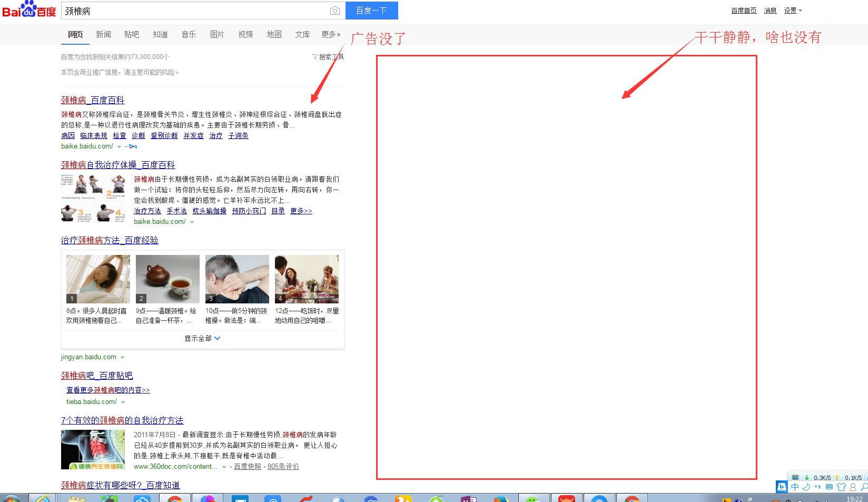Image resolution: width=868 pixels, height=502 pixels.
Task: Click the neck exercise illustration thumbnail
Action: coord(93,199)
